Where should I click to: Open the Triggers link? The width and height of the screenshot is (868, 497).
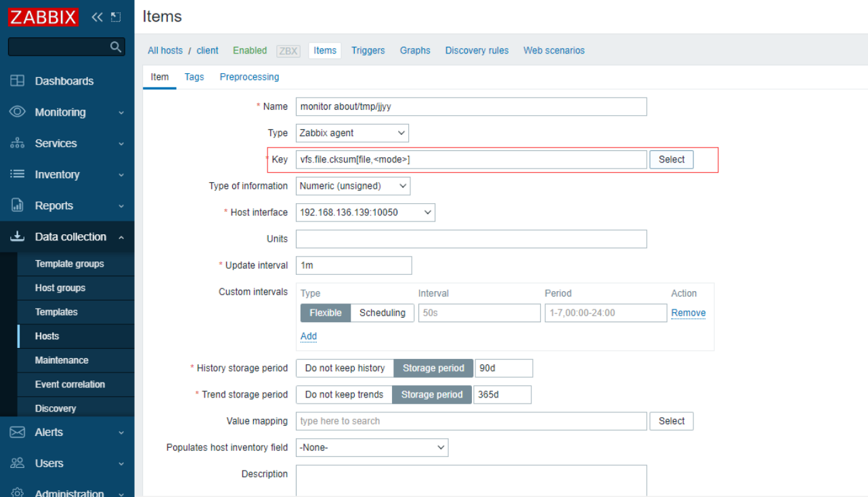pos(368,51)
